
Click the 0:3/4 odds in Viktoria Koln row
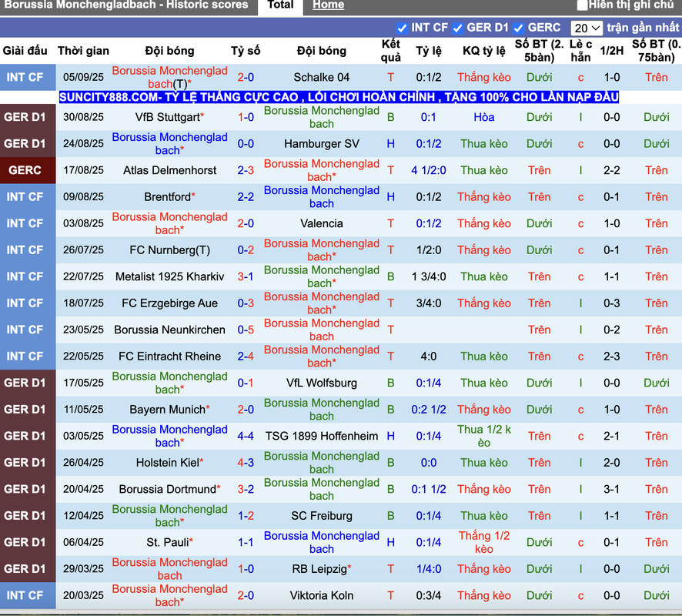(x=429, y=595)
